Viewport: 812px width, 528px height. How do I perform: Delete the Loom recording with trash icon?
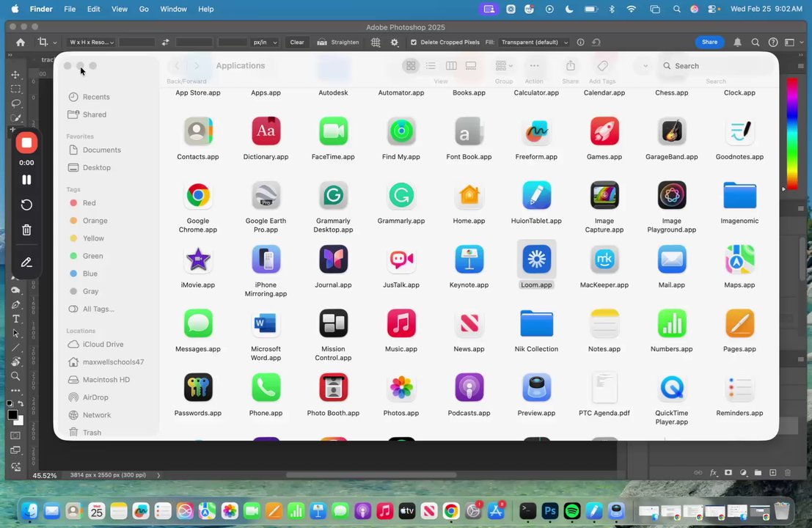[26, 230]
